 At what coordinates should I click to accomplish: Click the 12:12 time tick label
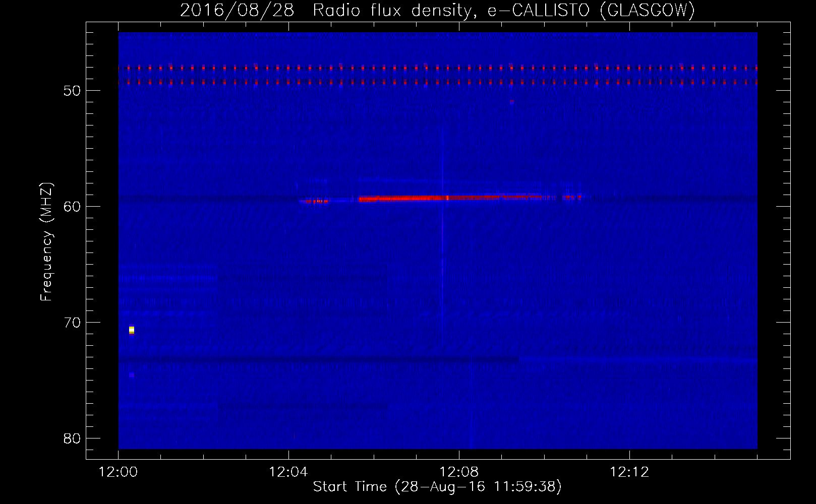click(x=629, y=472)
